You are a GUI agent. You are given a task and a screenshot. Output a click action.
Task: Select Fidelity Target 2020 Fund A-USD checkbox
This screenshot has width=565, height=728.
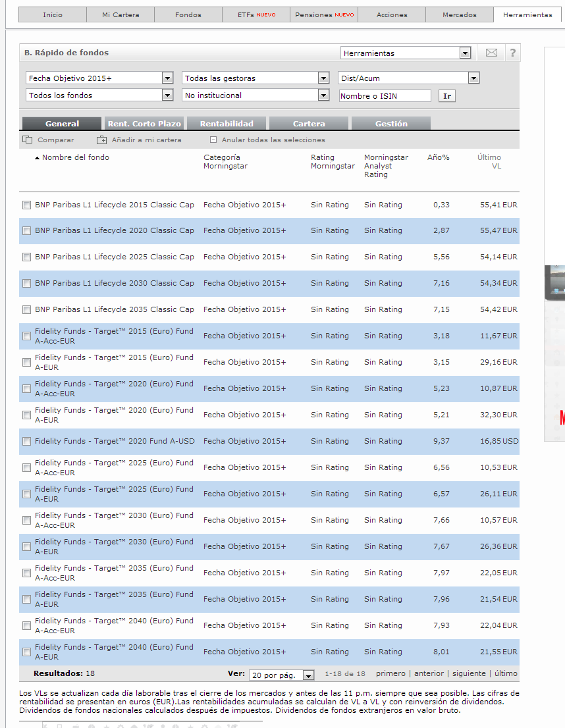pos(26,441)
